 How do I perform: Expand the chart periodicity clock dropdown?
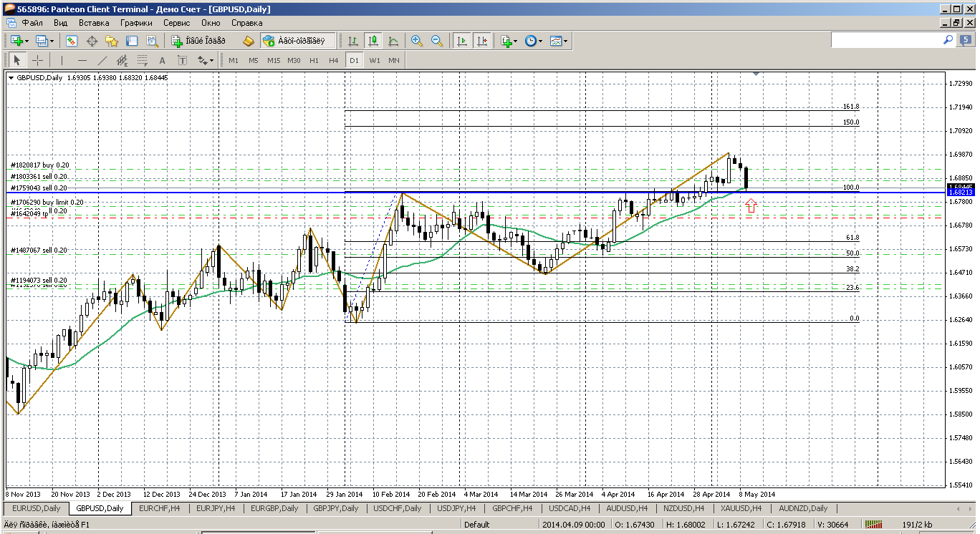pos(541,42)
